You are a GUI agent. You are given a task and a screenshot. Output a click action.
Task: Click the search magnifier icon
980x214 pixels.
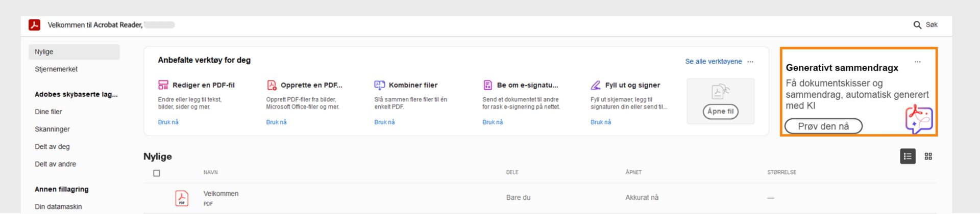pyautogui.click(x=917, y=25)
